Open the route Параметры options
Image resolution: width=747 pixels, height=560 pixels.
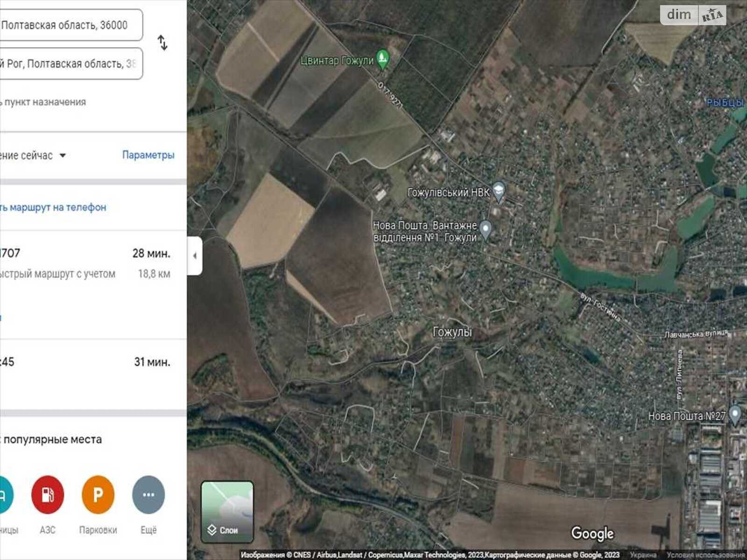(148, 155)
